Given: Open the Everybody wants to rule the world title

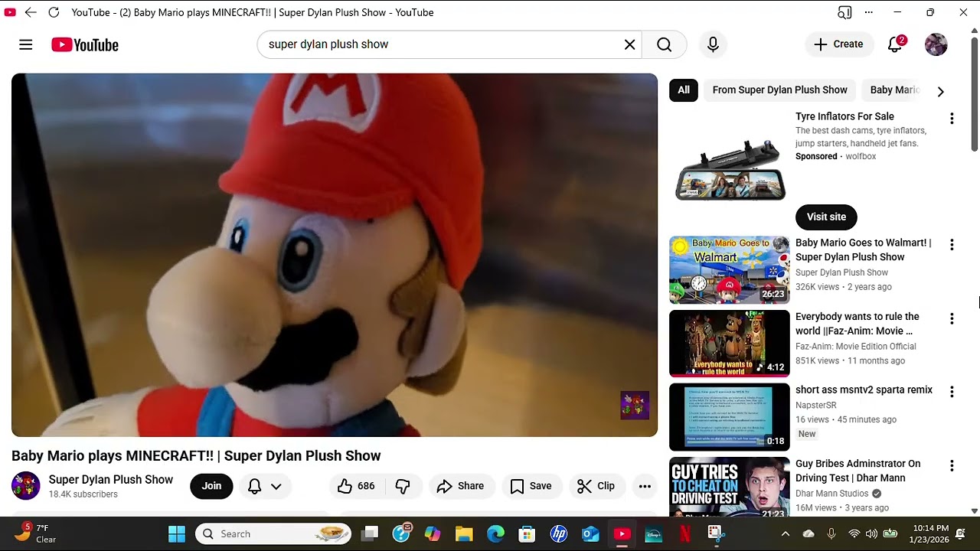Looking at the screenshot, I should point(857,324).
